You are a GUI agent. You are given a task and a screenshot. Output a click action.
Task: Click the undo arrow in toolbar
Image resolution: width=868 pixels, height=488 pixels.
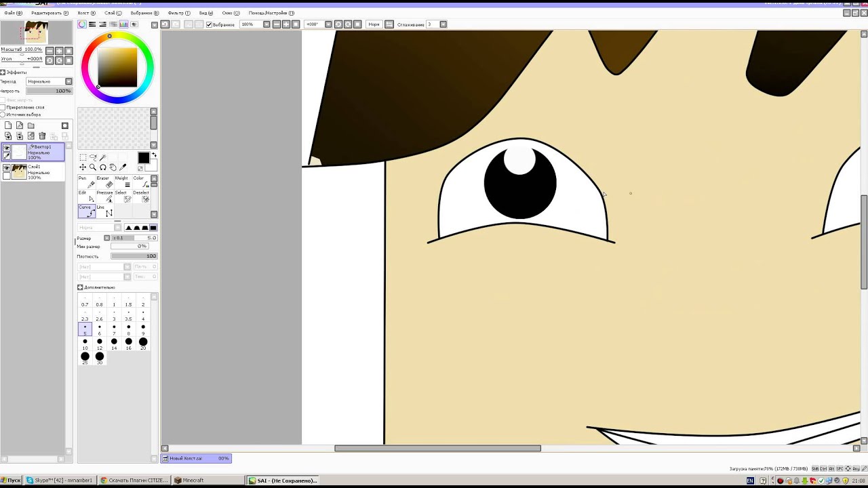(165, 24)
